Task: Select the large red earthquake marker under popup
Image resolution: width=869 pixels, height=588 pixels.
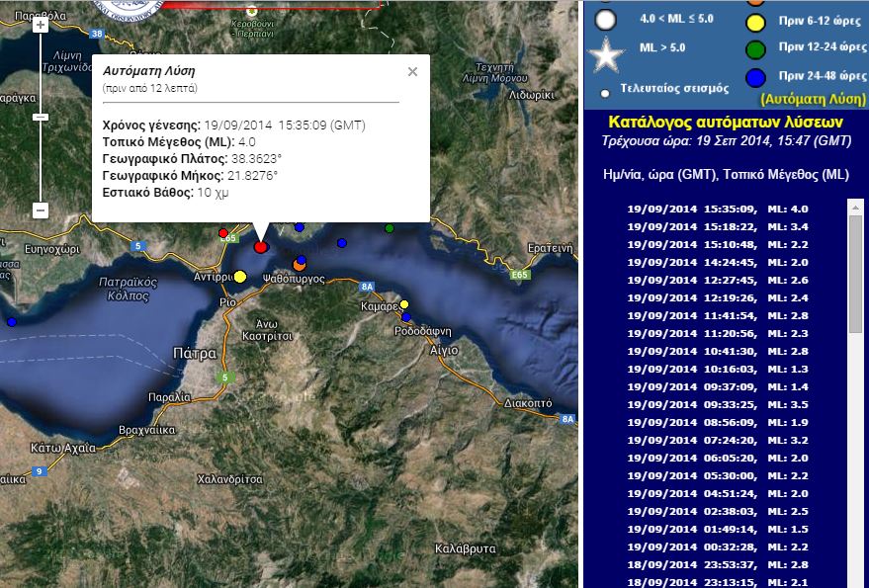Action: pyautogui.click(x=261, y=246)
